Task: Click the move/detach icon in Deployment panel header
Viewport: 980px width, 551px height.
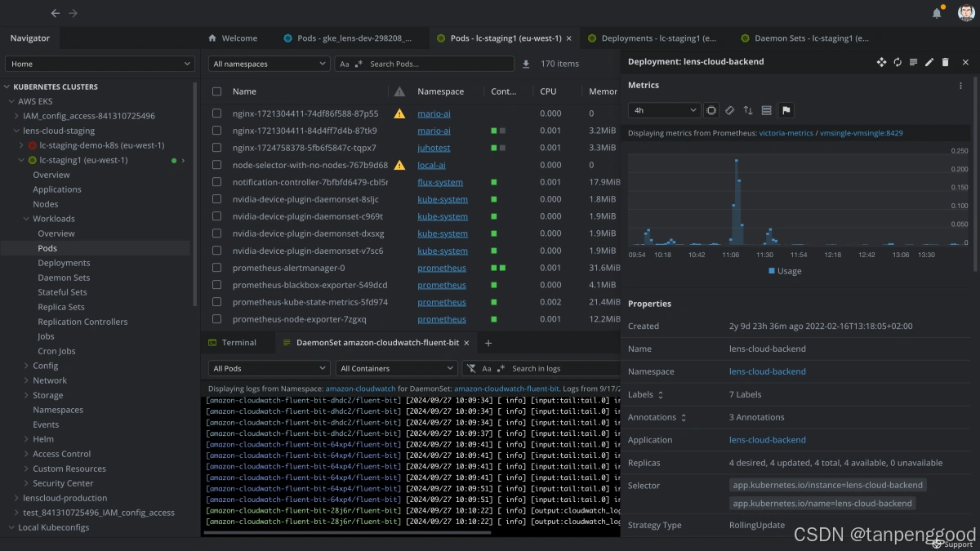Action: pyautogui.click(x=881, y=62)
